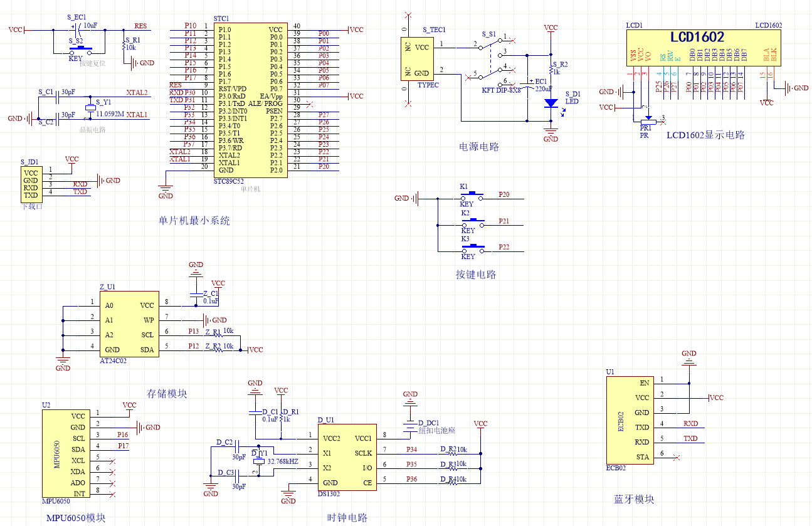Select the MPU6050 sensor module U2
Screen dimensions: 812x526
[x=65, y=453]
